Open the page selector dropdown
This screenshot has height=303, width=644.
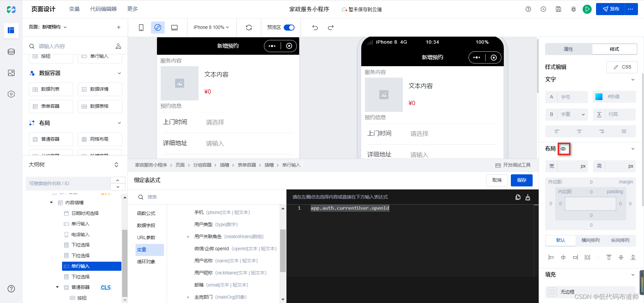click(x=48, y=27)
